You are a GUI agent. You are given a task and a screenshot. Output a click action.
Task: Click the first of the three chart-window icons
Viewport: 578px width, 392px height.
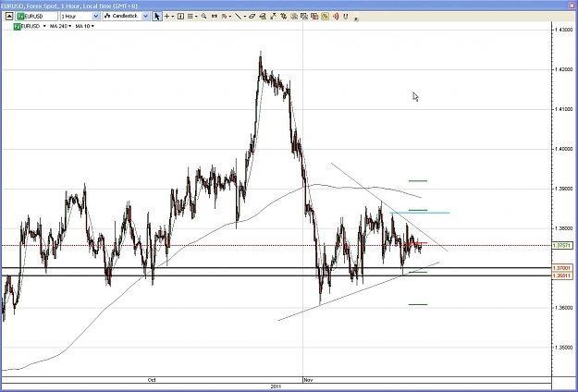(294, 17)
